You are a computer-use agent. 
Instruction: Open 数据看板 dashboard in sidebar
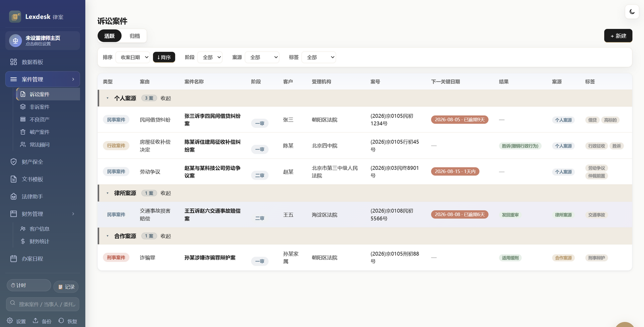[43, 62]
